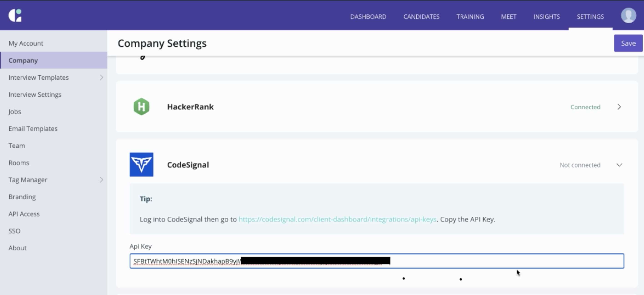Viewport: 644px width, 295px height.
Task: Open the CodeSignal api-keys link
Action: tap(337, 219)
